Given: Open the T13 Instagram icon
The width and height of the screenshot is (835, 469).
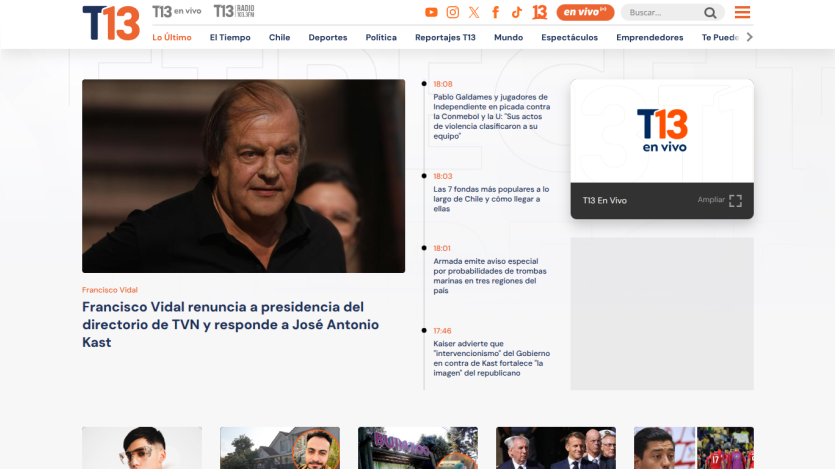Looking at the screenshot, I should tap(453, 12).
